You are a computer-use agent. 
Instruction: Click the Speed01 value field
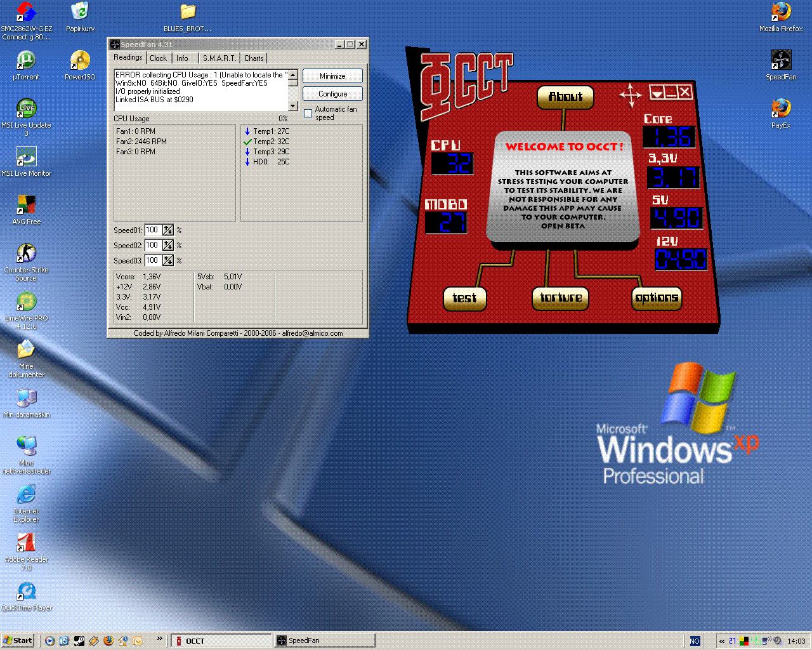(153, 230)
